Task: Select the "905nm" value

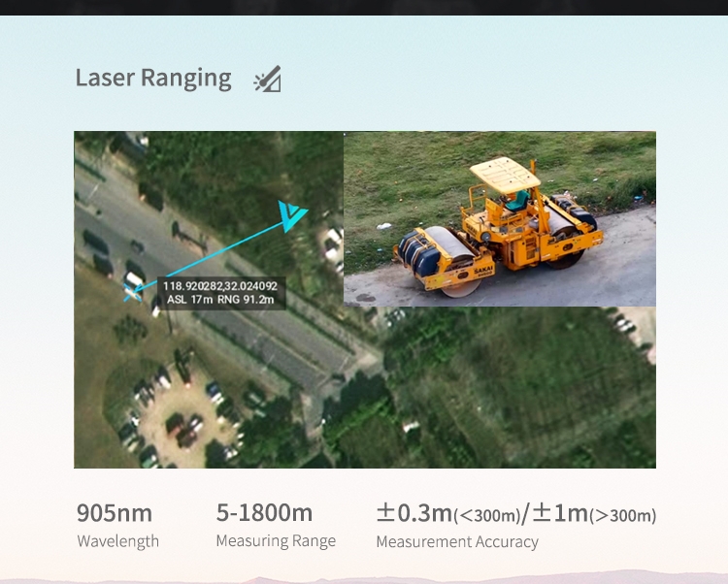Action: point(115,513)
